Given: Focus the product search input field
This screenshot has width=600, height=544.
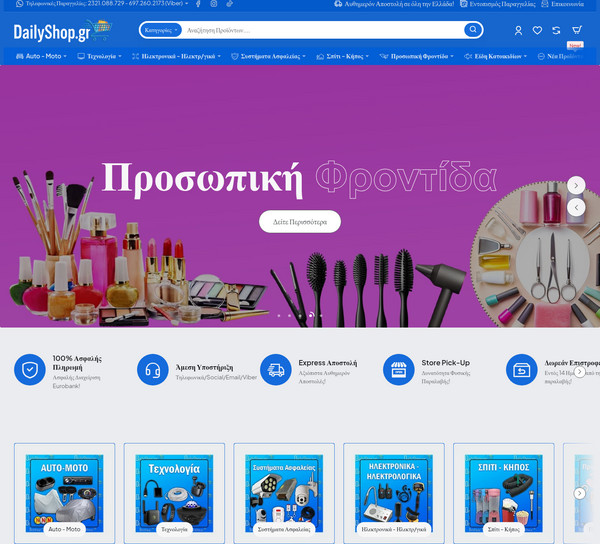Looking at the screenshot, I should click(x=323, y=30).
